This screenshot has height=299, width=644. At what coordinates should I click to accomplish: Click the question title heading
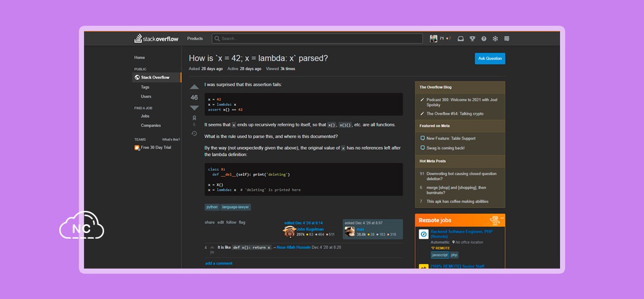click(259, 58)
